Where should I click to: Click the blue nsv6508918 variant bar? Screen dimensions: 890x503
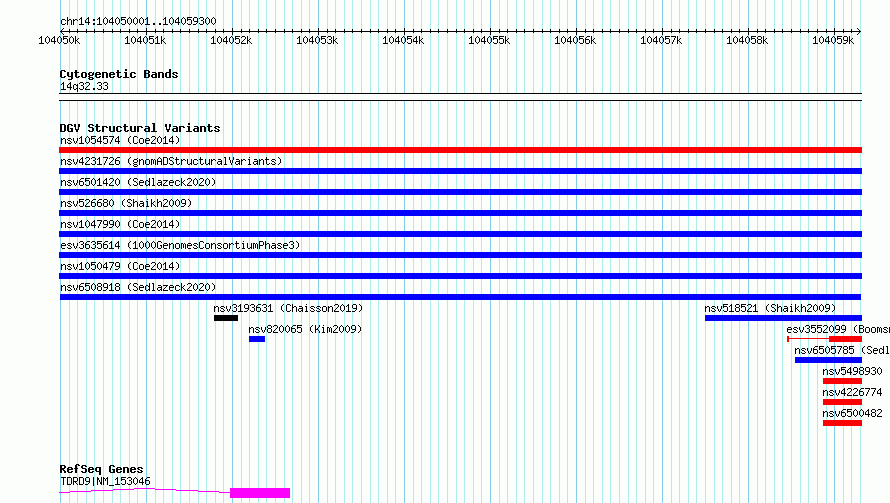[x=460, y=297]
